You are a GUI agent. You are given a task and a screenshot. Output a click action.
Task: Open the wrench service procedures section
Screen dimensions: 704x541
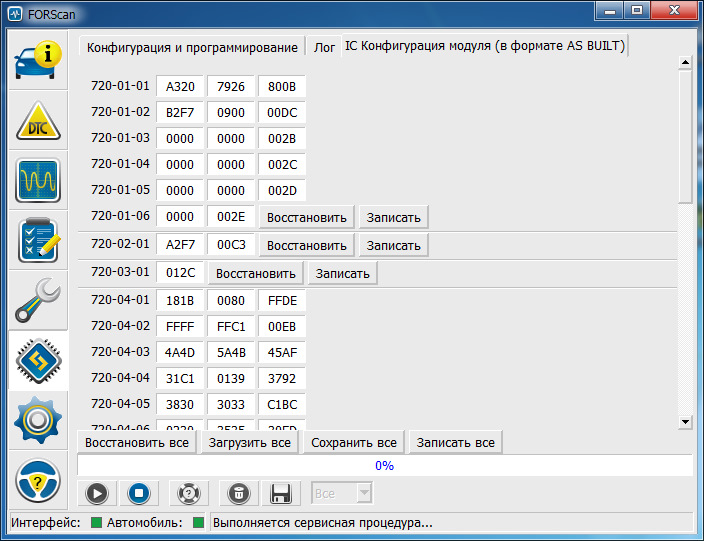click(x=38, y=301)
